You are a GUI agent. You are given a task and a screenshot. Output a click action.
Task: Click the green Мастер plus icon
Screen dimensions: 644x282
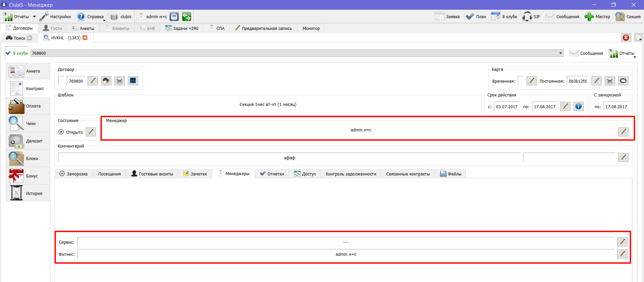[x=589, y=16]
